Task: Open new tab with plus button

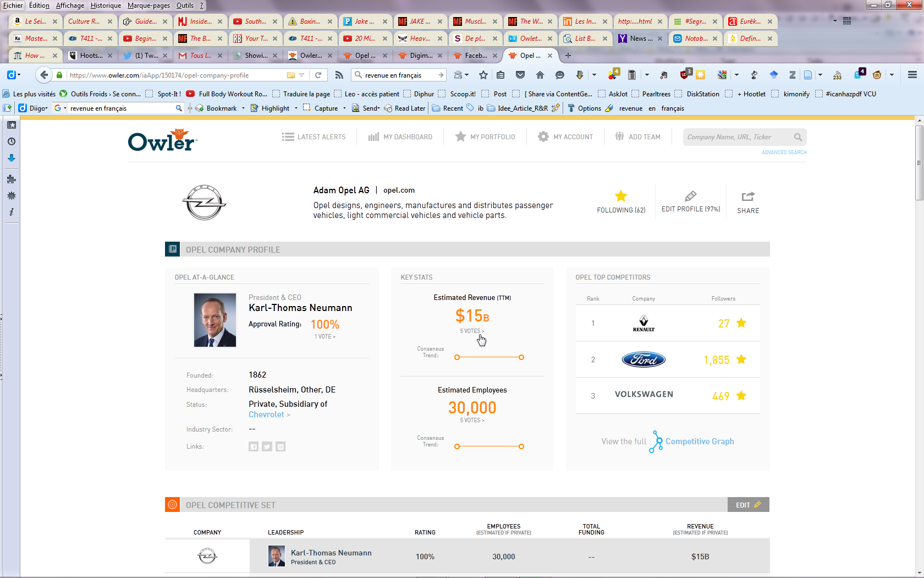Action: (568, 56)
